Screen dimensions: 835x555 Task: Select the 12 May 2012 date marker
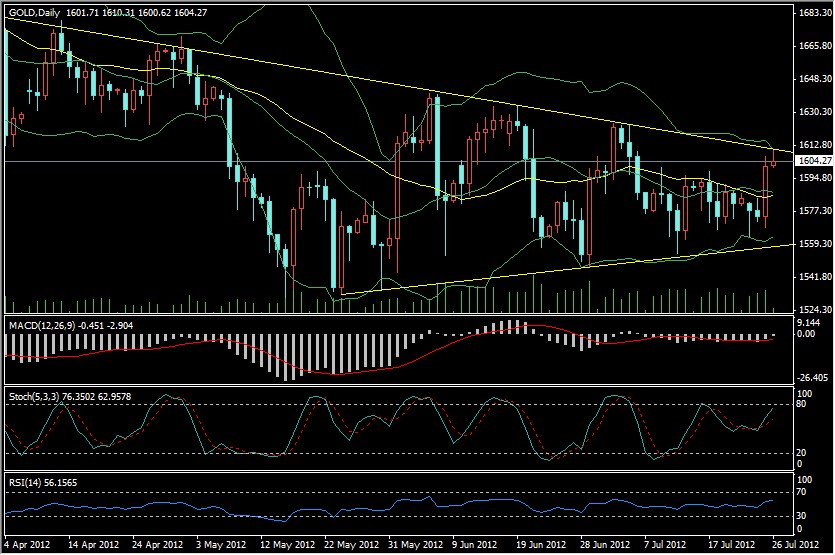(284, 547)
